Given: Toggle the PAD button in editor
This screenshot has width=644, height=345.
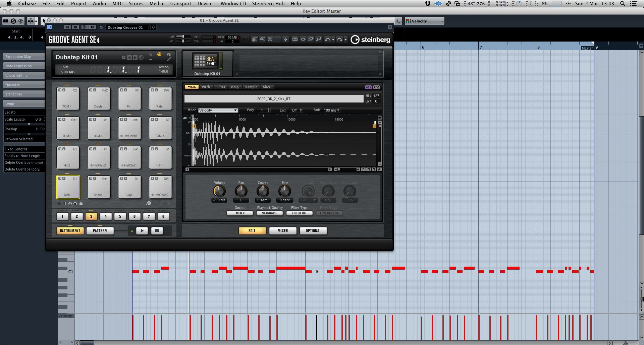Looking at the screenshot, I should (x=376, y=87).
